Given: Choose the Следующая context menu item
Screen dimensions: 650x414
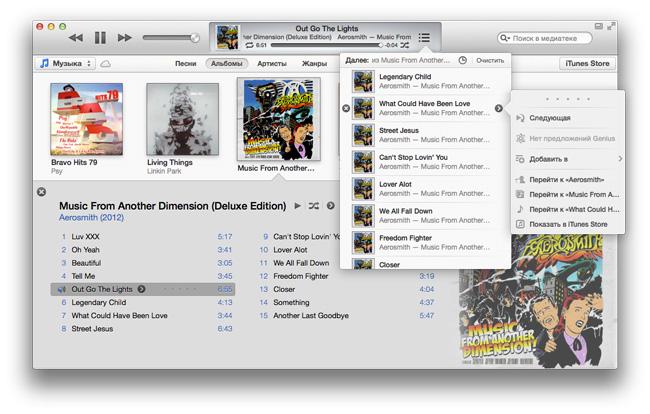Looking at the screenshot, I should pyautogui.click(x=568, y=118).
